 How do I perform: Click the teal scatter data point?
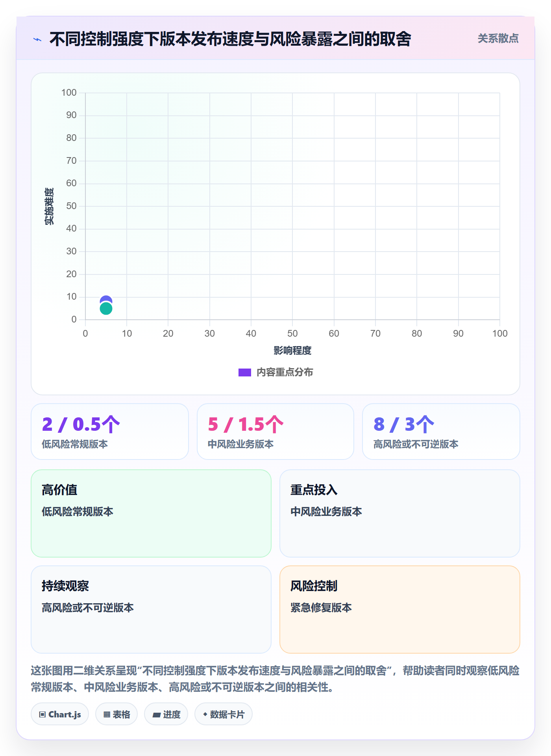click(x=106, y=309)
